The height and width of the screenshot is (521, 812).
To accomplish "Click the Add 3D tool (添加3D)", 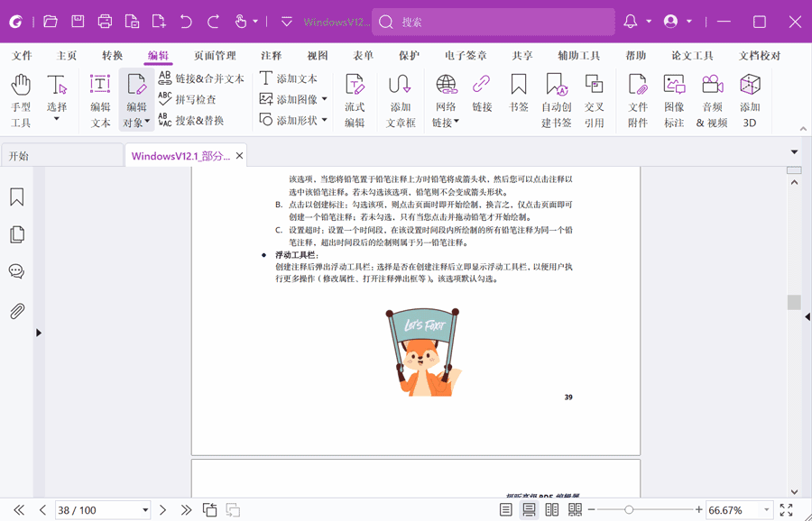I will pyautogui.click(x=750, y=100).
